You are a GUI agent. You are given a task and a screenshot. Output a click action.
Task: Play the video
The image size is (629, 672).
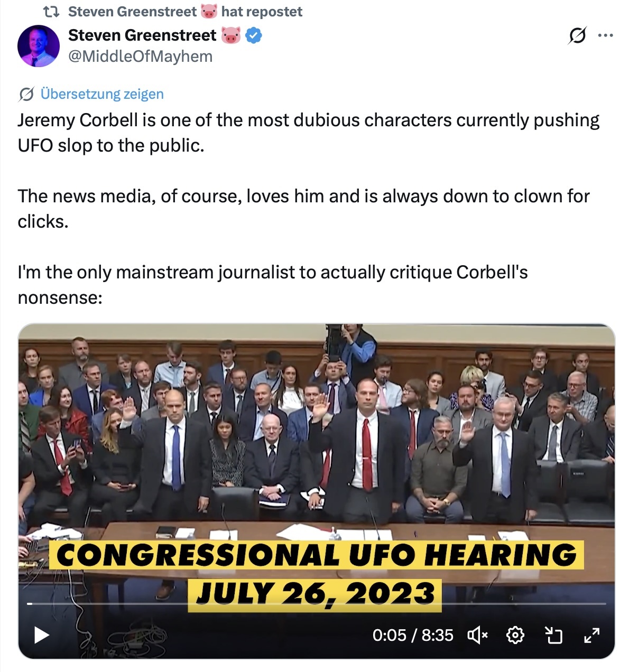click(x=41, y=634)
